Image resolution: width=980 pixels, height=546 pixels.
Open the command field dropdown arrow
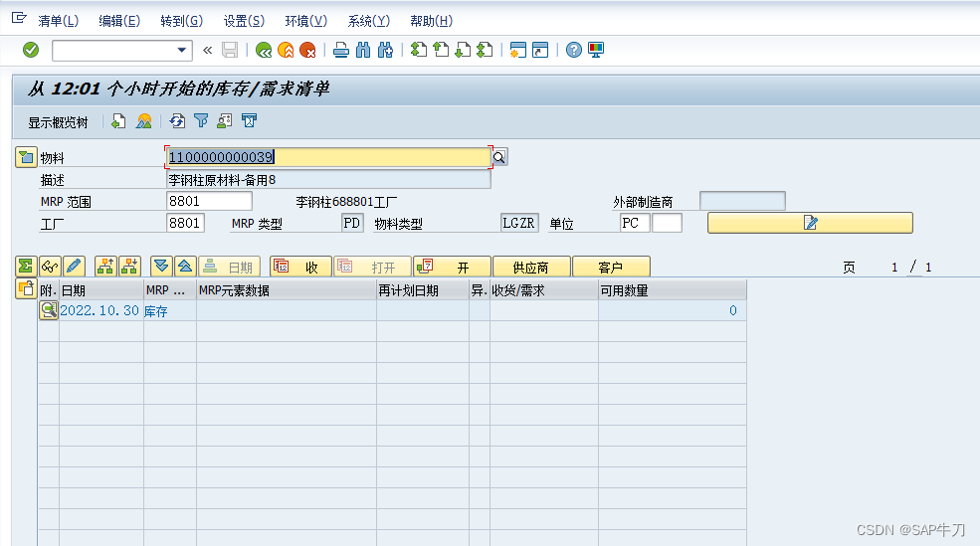(181, 50)
